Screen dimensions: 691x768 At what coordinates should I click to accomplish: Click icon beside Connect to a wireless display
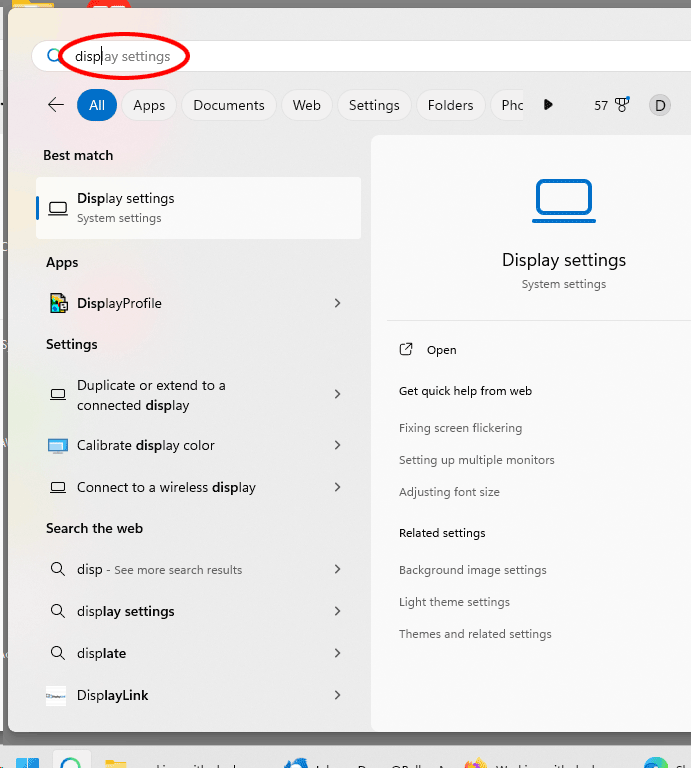(58, 487)
